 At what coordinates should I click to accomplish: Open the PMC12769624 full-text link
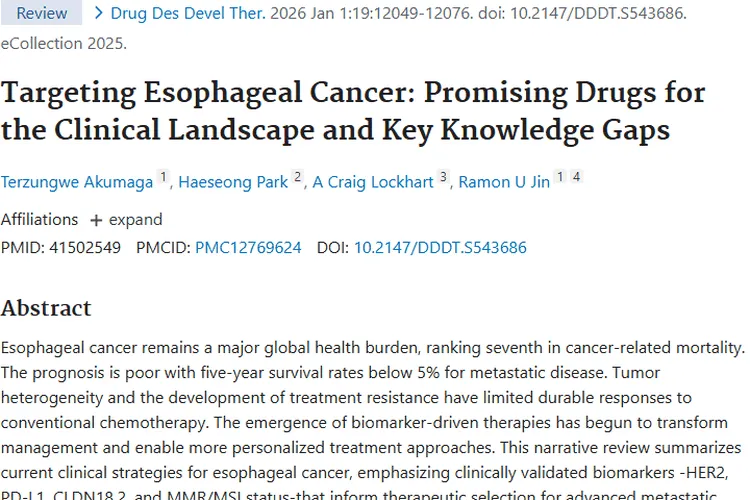pyautogui.click(x=248, y=248)
